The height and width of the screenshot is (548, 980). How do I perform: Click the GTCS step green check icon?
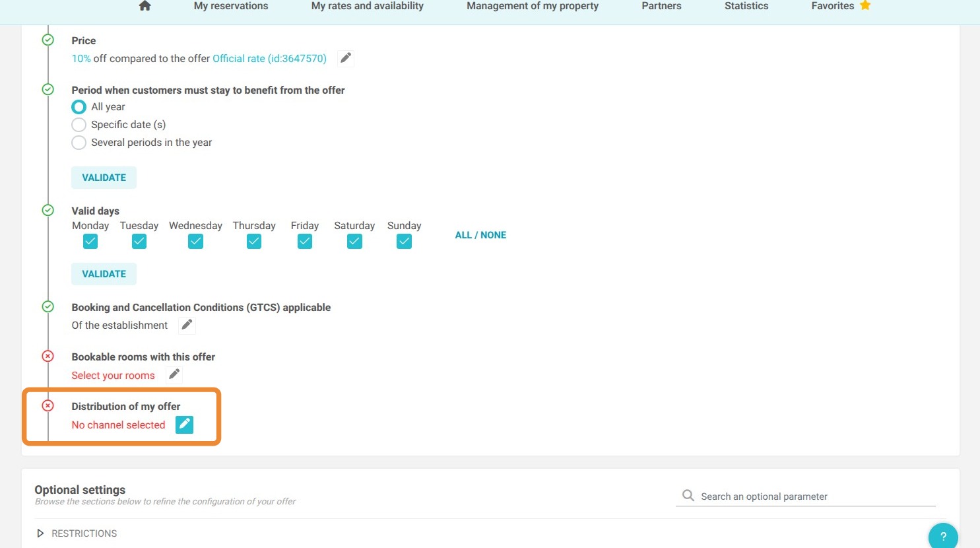coord(48,306)
